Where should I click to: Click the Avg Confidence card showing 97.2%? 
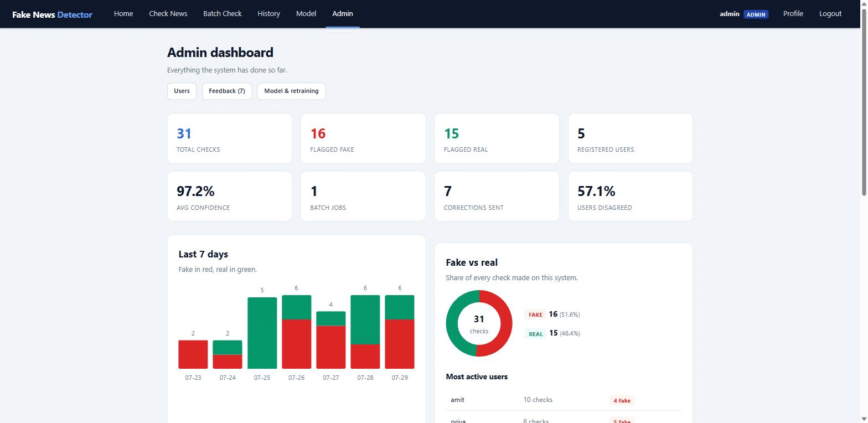(230, 196)
